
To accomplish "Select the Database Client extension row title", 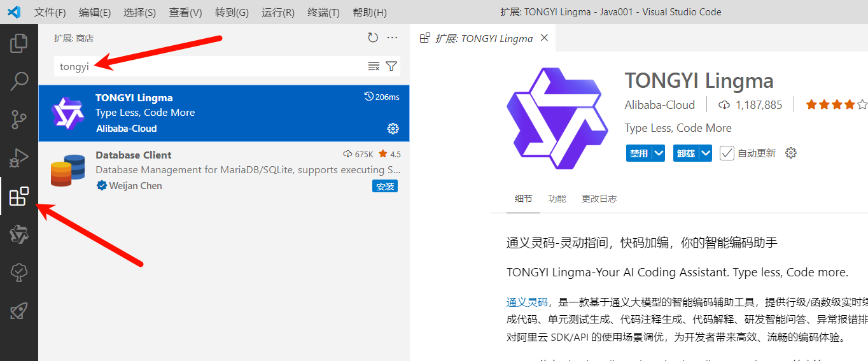I will coord(134,155).
